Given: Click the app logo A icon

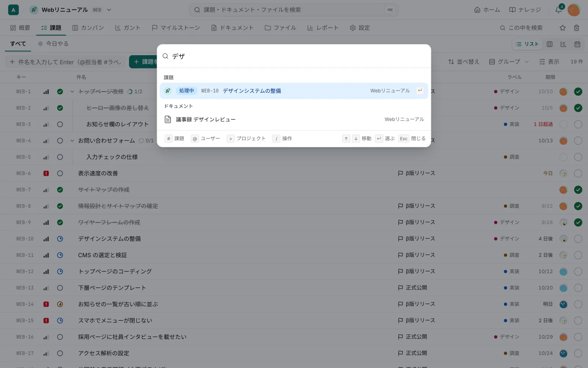Looking at the screenshot, I should pos(13,10).
